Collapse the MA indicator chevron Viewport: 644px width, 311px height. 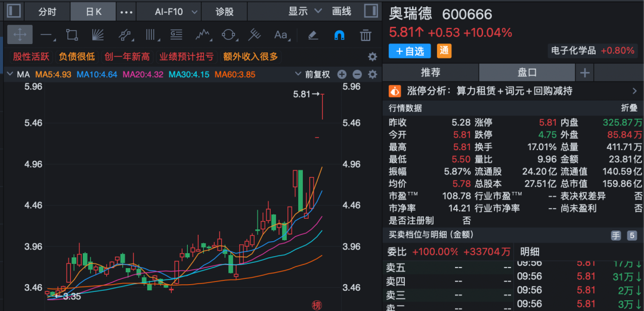10,74
